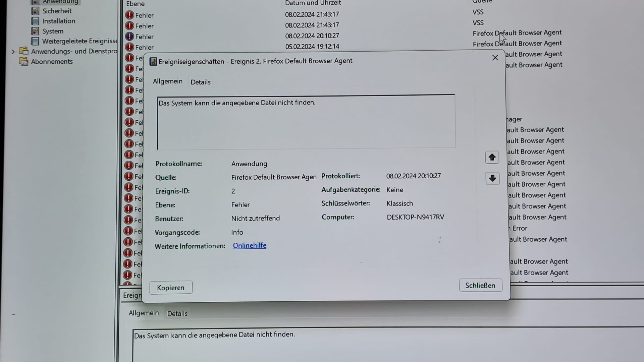
Task: Click error icon of 21:43:17 VSS event
Action: click(129, 15)
